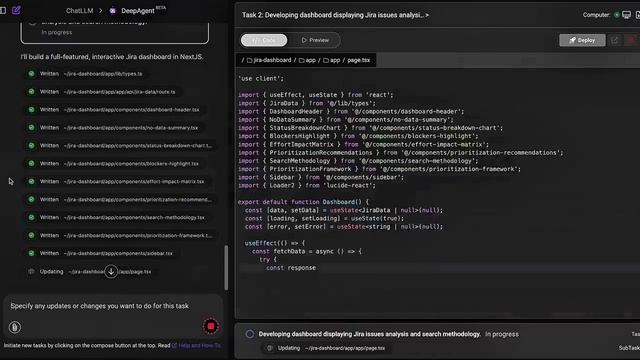Image resolution: width=640 pixels, height=360 pixels.
Task: Click the Deploy button
Action: (x=582, y=40)
